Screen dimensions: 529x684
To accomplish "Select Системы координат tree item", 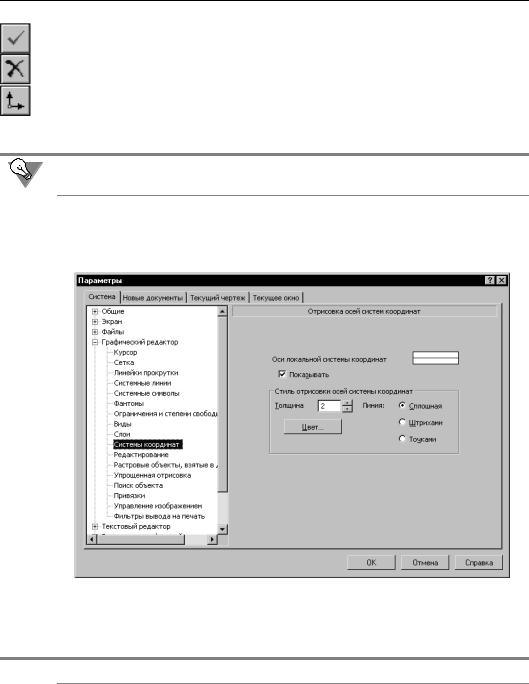I will (147, 445).
